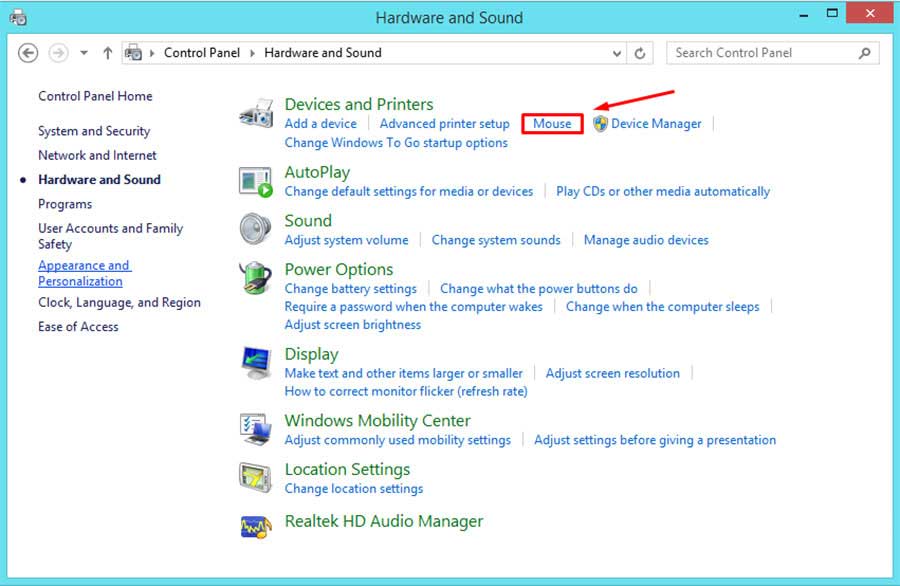Open Control Panel Home
900x586 pixels.
(x=95, y=96)
